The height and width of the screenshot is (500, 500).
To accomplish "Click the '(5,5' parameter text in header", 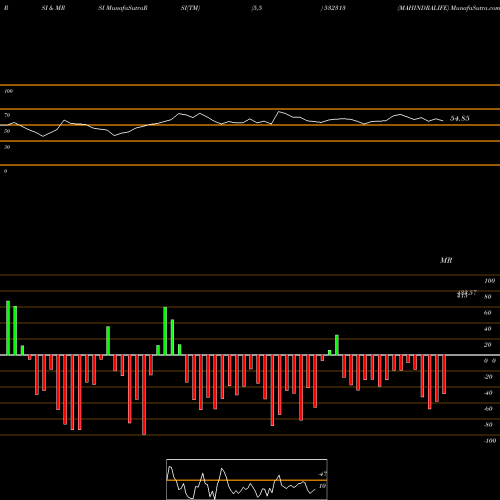I will 257,8.
